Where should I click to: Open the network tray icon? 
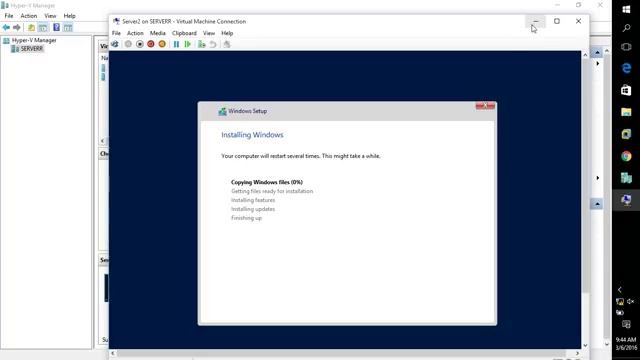[620, 302]
